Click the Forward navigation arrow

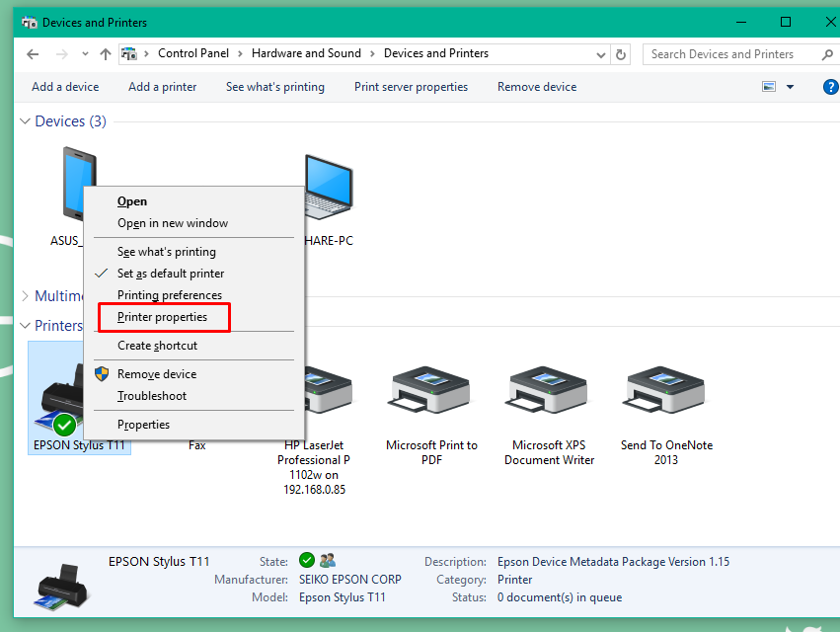point(61,54)
